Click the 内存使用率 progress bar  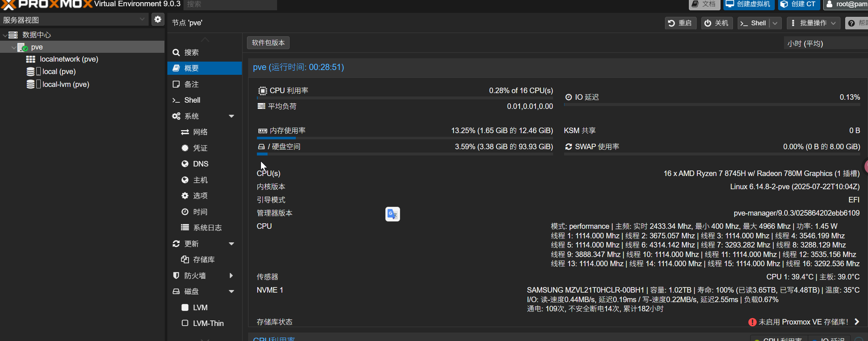point(405,138)
